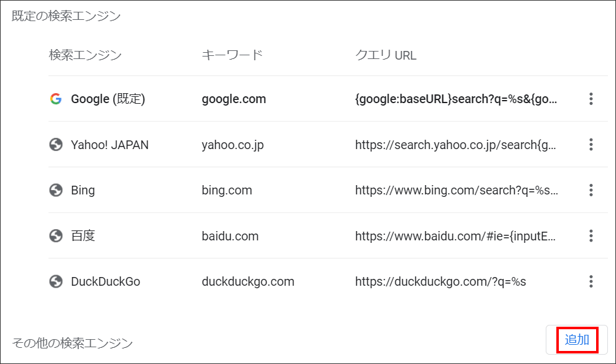Click the 追加 button
This screenshot has width=616, height=364.
click(x=577, y=340)
